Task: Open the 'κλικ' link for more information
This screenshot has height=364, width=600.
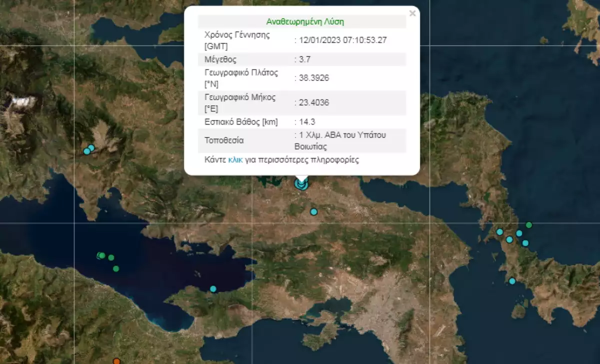Action: (235, 160)
